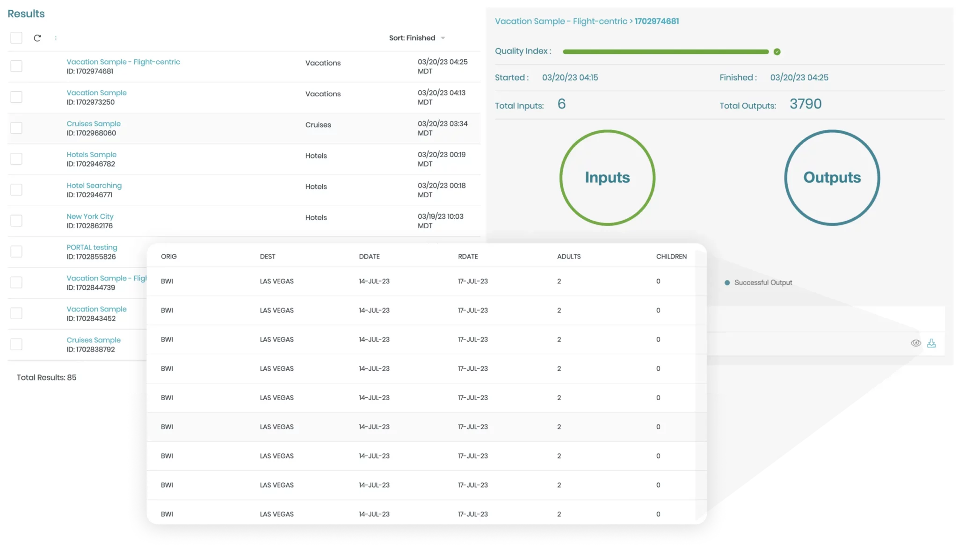The width and height of the screenshot is (958, 560).
Task: Click the Inputs circle button
Action: point(607,178)
